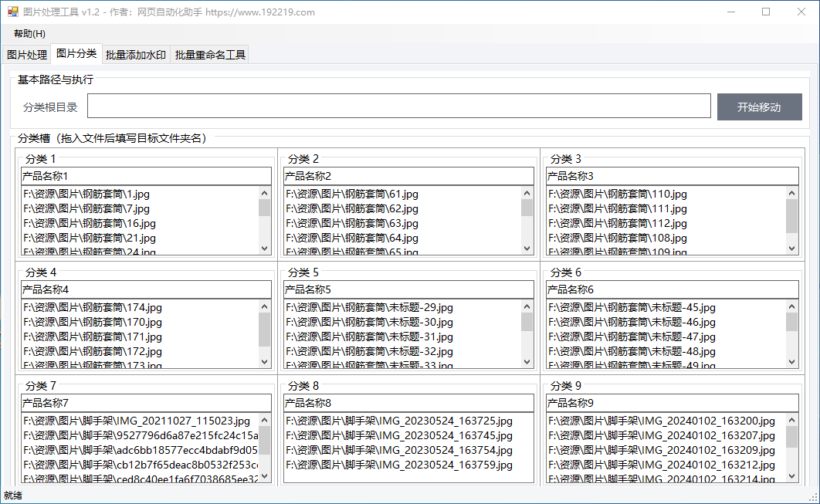Click the 产品名称1 folder name field
This screenshot has height=504, width=820.
[x=146, y=176]
